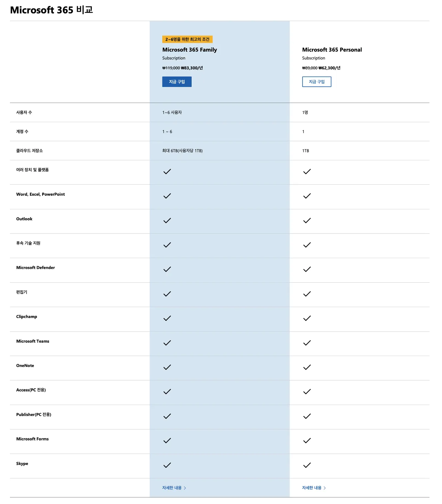The height and width of the screenshot is (504, 442).
Task: Click Family checkmark in Clipchamp row
Action: pos(167,318)
